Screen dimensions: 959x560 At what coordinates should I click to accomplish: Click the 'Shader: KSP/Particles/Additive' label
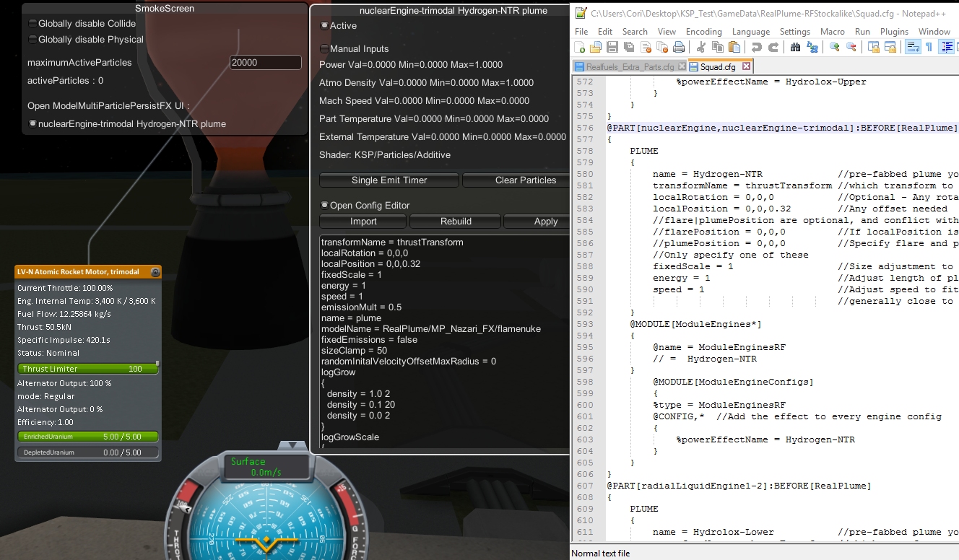click(385, 154)
